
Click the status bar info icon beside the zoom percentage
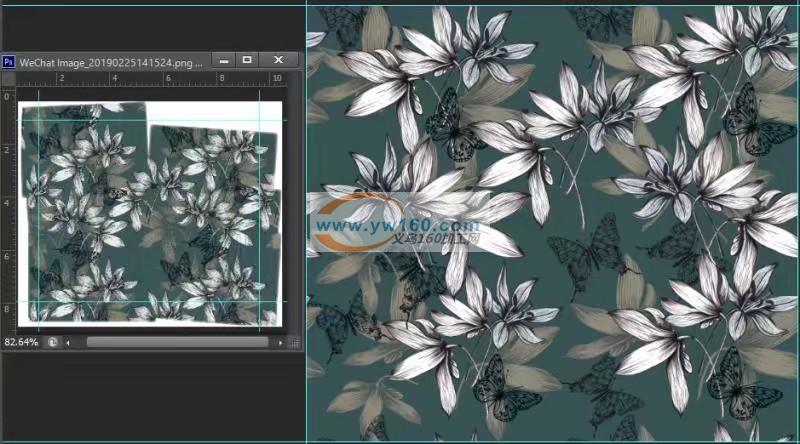52,342
